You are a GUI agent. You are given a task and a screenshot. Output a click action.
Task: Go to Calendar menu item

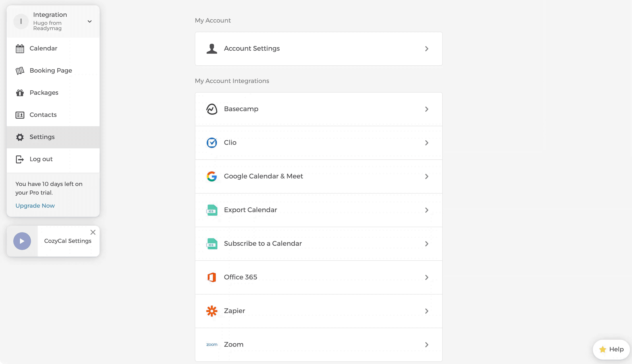point(53,48)
